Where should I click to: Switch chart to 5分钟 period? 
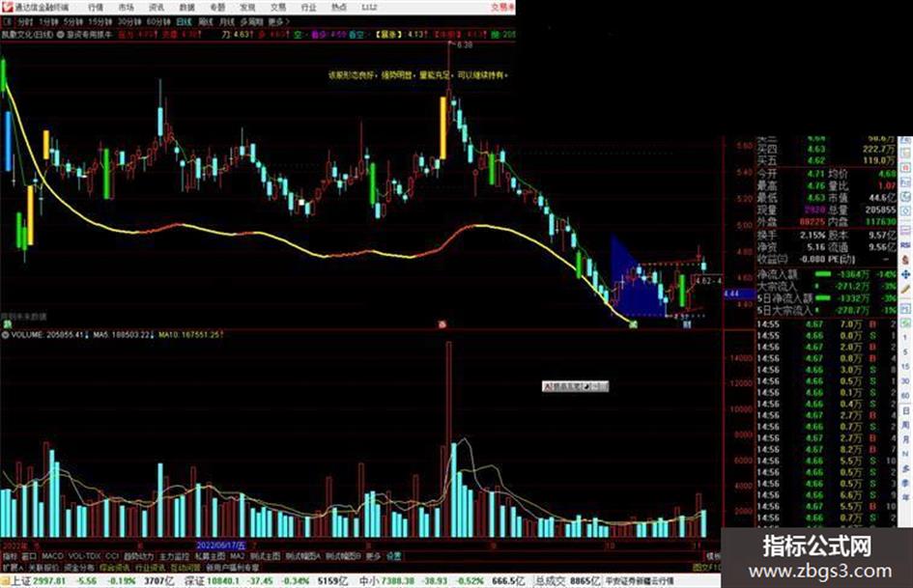coord(72,22)
